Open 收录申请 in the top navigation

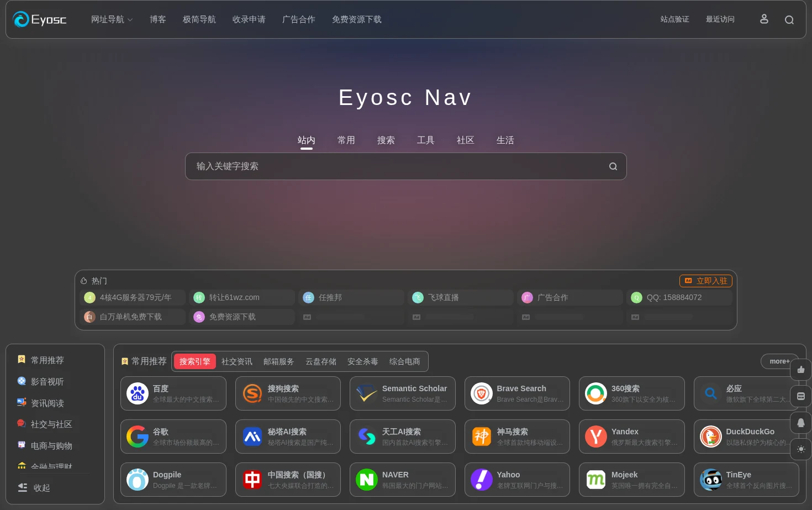[249, 19]
